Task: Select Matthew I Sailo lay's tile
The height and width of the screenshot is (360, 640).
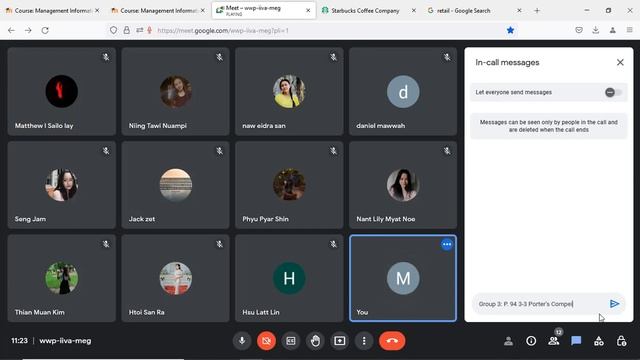Action: click(62, 91)
